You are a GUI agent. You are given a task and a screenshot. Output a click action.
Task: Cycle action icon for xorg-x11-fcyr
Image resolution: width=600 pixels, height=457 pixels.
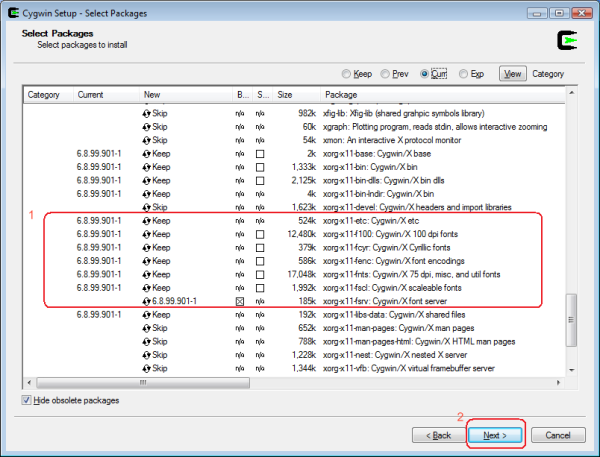tap(147, 248)
